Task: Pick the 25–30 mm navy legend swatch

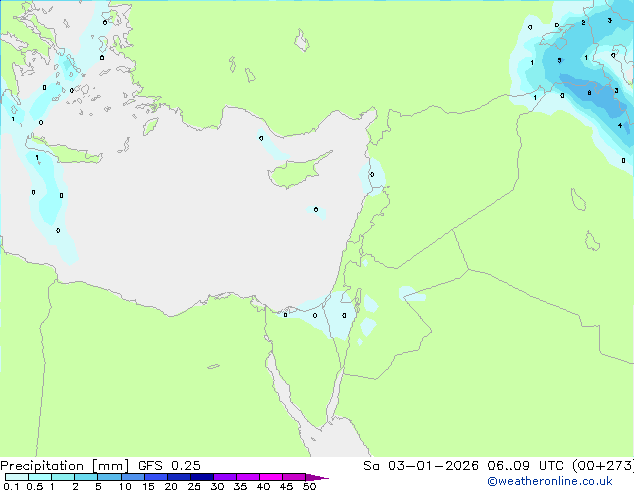Action: point(201,477)
